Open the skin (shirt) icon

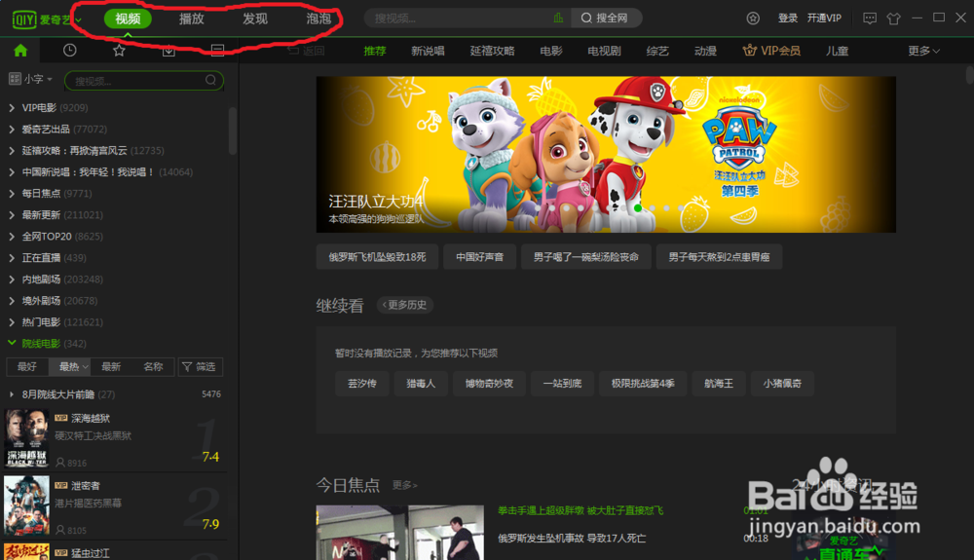click(893, 18)
